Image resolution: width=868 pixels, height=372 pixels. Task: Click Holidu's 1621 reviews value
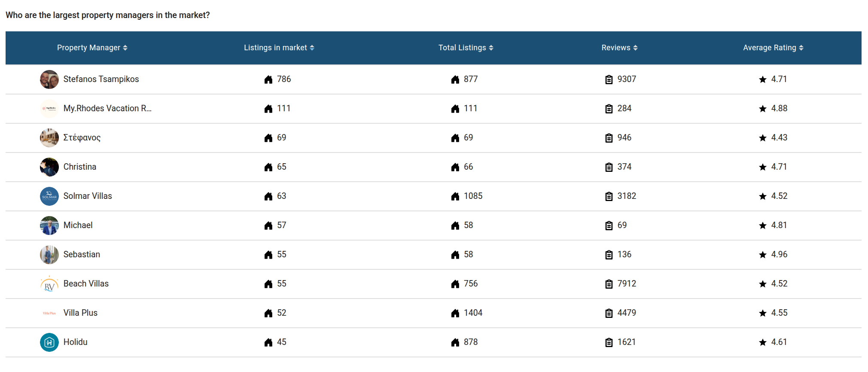click(627, 342)
